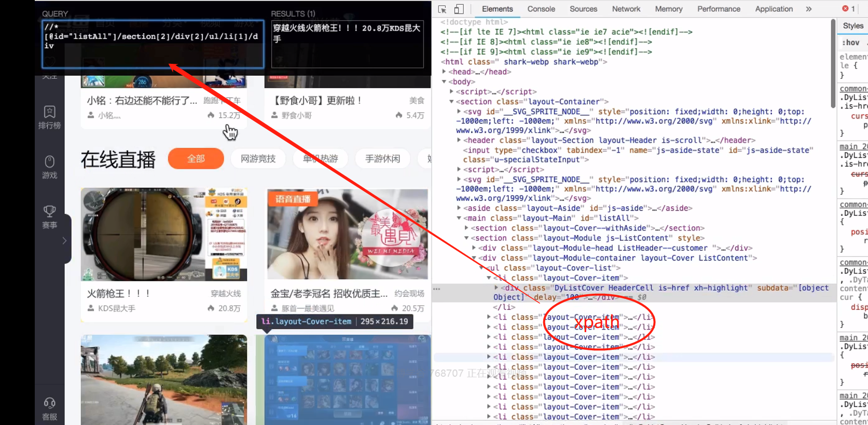Select ul layout-Cover-list node
Viewport: 868px width, 425px height.
pyautogui.click(x=554, y=268)
